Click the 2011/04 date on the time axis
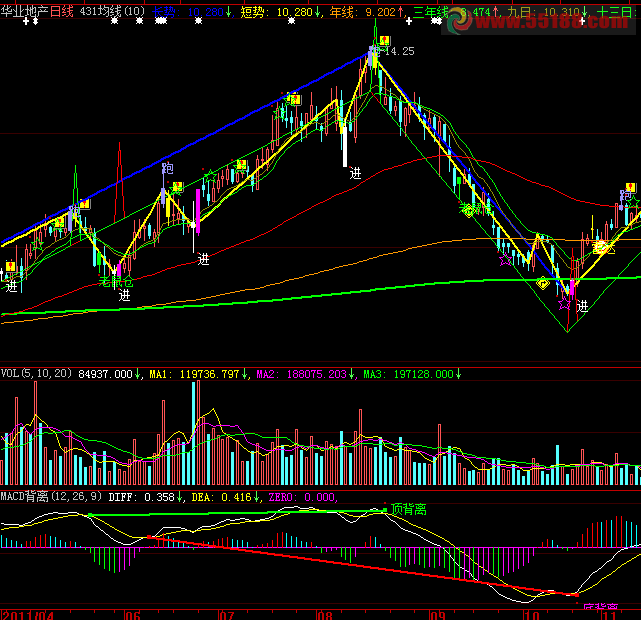The width and height of the screenshot is (641, 620). [28, 615]
